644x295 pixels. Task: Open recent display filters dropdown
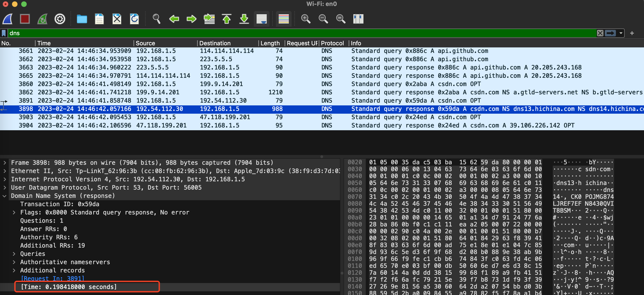[621, 33]
